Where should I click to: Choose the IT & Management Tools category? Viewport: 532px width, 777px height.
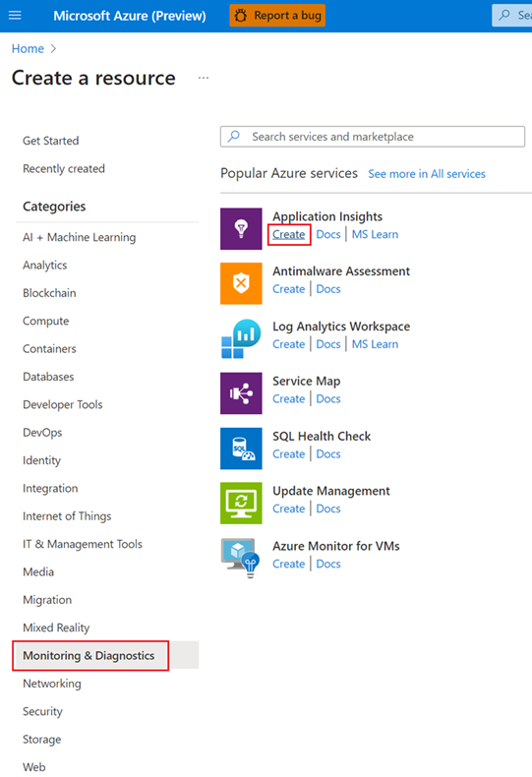[83, 544]
